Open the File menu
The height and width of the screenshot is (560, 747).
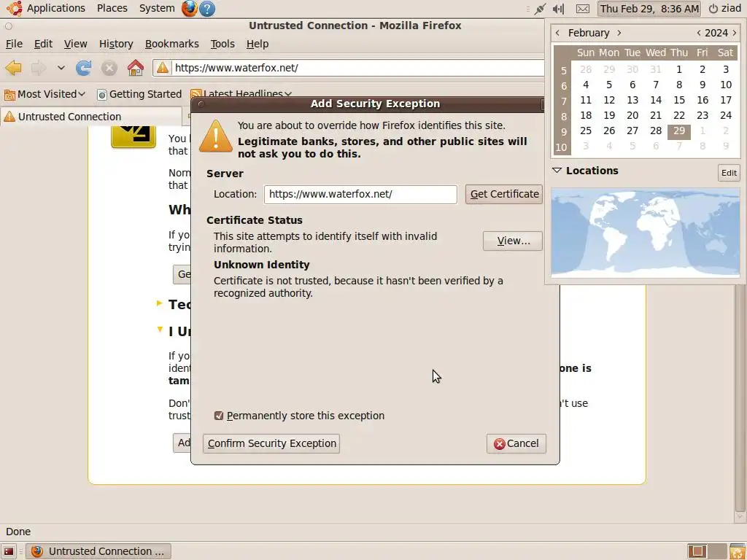pos(14,44)
